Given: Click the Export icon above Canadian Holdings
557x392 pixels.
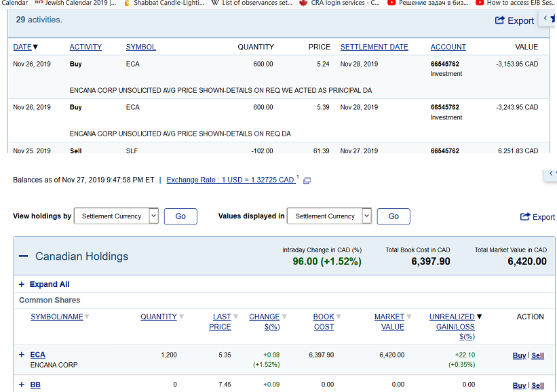Looking at the screenshot, I should [525, 216].
